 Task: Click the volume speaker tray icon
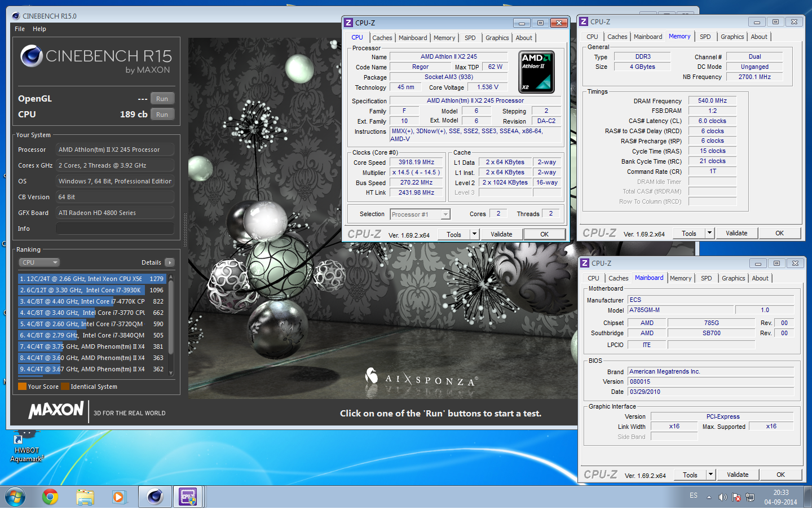point(722,497)
